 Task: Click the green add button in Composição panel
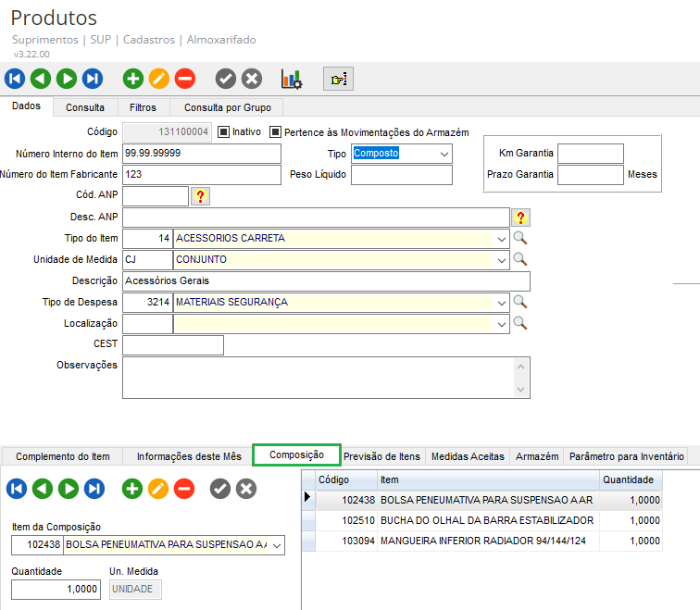pyautogui.click(x=133, y=489)
